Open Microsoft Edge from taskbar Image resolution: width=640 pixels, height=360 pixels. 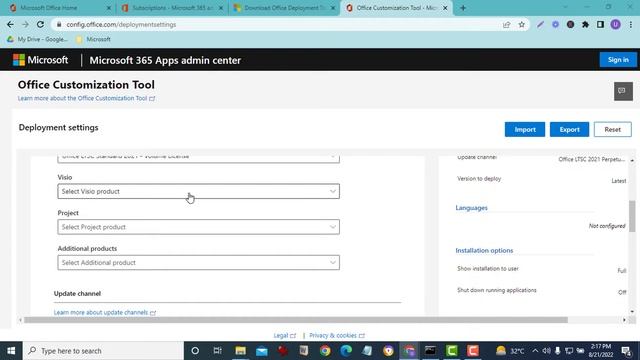[346, 351]
